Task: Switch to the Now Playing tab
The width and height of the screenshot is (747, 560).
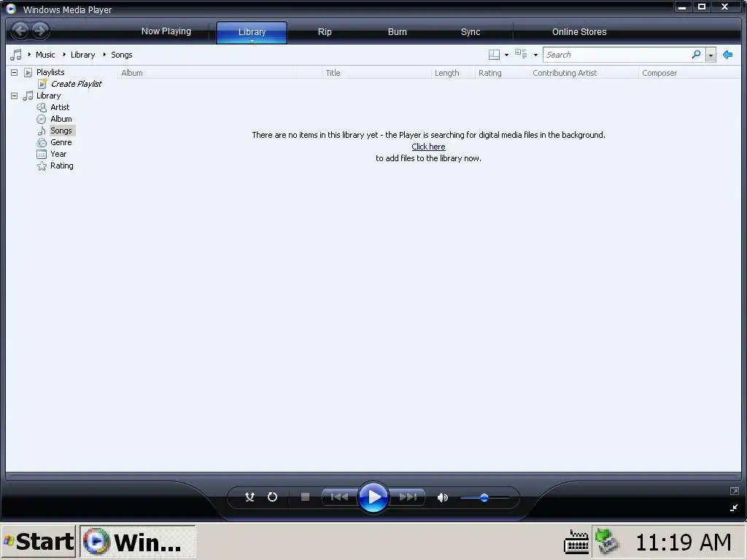Action: (x=166, y=31)
